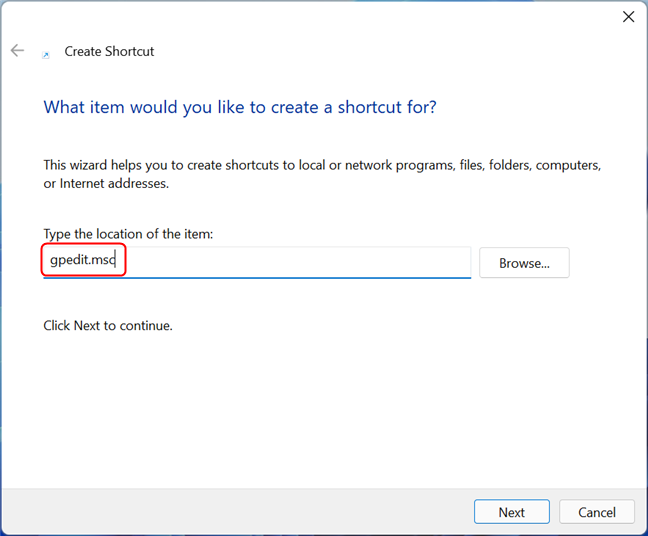Close the Create Shortcut dialog
The width and height of the screenshot is (648, 536).
pos(628,17)
